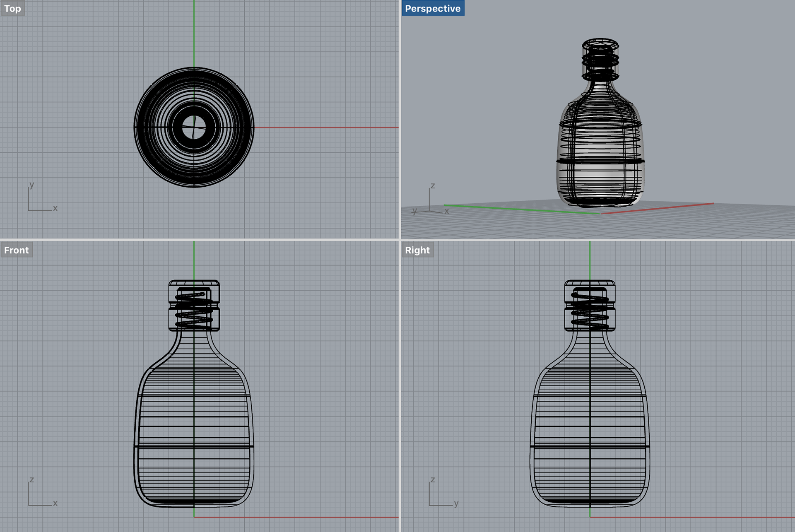This screenshot has height=532, width=795.
Task: Select the bottle in the Perspective viewport
Action: pos(600,123)
